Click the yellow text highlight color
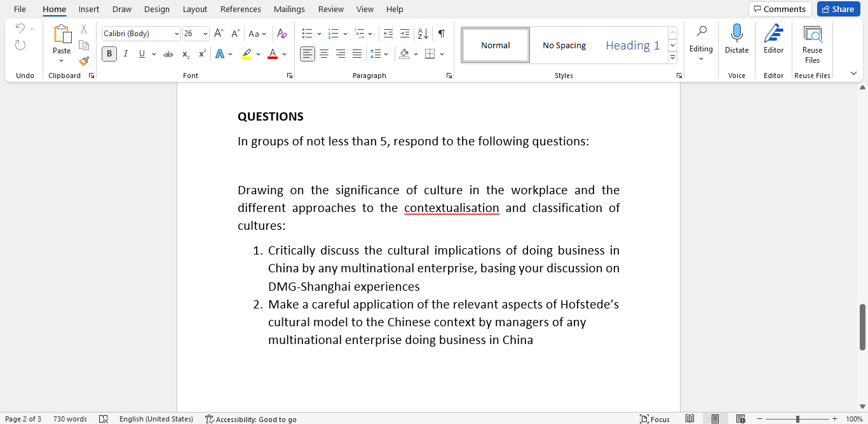 pyautogui.click(x=247, y=54)
